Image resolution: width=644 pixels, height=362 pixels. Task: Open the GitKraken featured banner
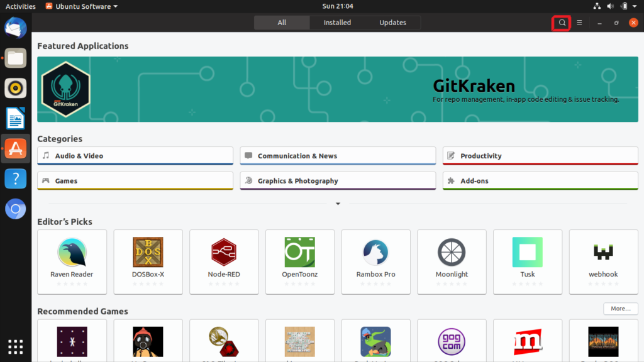[x=338, y=89]
